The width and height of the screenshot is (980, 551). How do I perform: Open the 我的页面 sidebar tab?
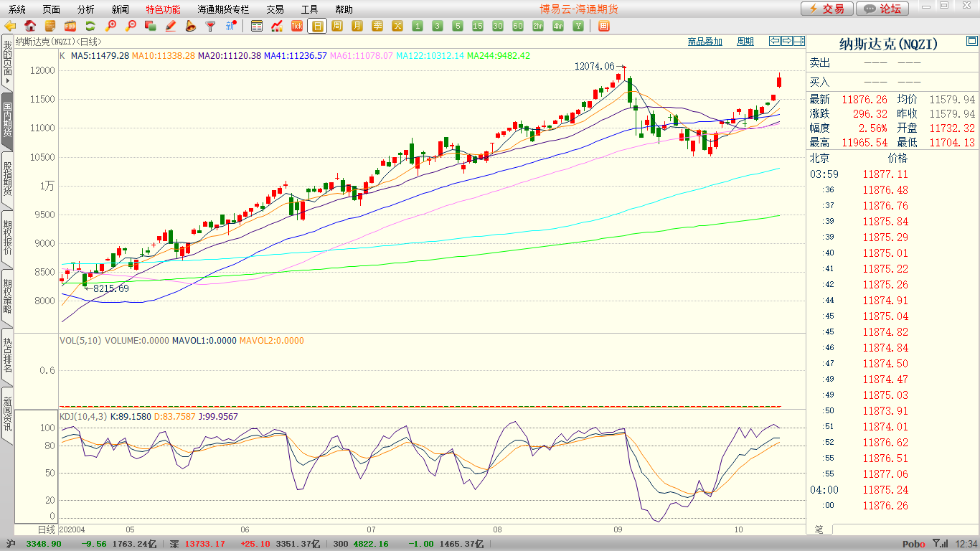[x=7, y=63]
